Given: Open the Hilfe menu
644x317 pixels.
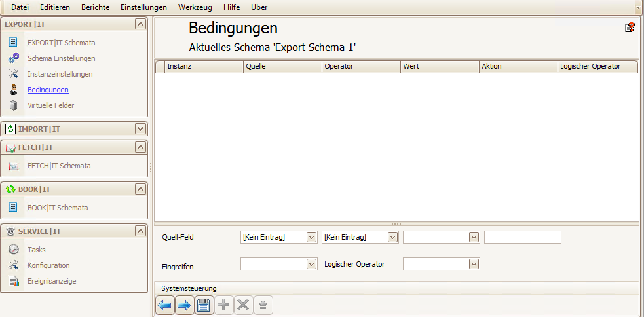Looking at the screenshot, I should pyautogui.click(x=232, y=7).
